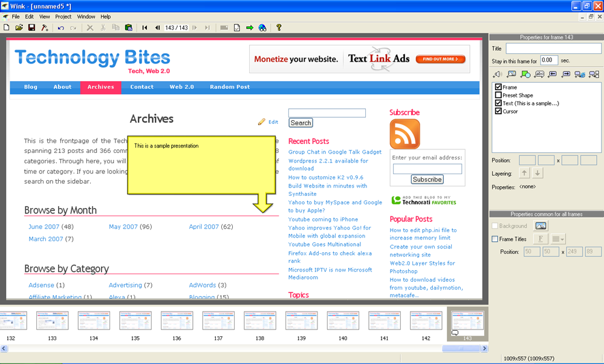Enable the Frame Titles checkbox
Screen dimensions: 604x364
(x=495, y=239)
